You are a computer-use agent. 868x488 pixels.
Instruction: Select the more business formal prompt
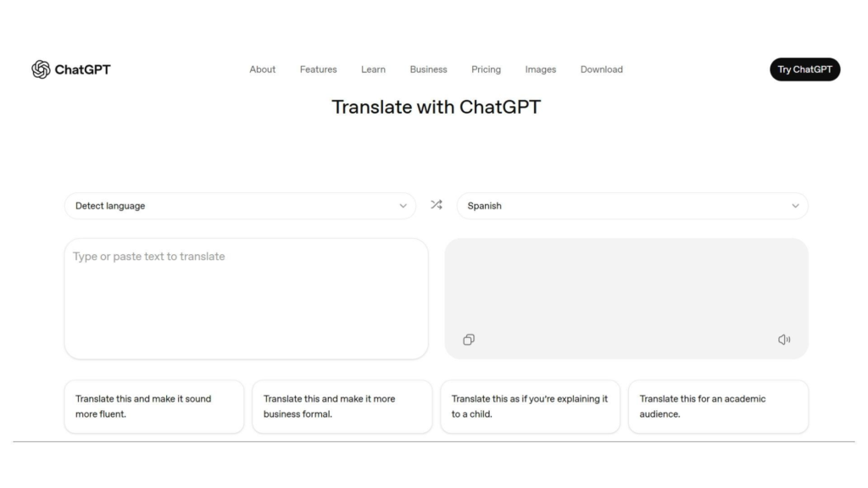pyautogui.click(x=342, y=407)
